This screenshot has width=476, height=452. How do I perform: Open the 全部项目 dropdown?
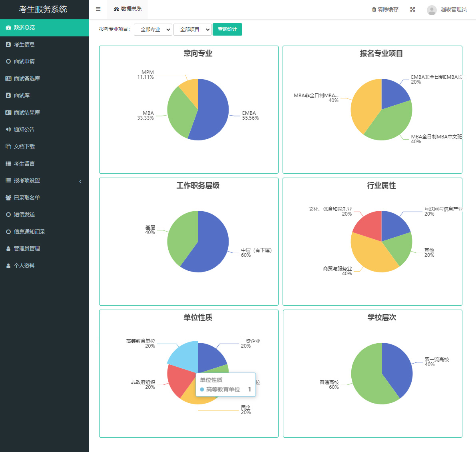pos(193,30)
